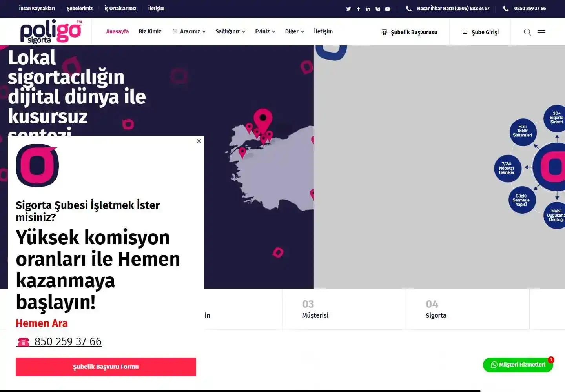Open the Twitter social icon
The height and width of the screenshot is (392, 565).
pos(348,9)
